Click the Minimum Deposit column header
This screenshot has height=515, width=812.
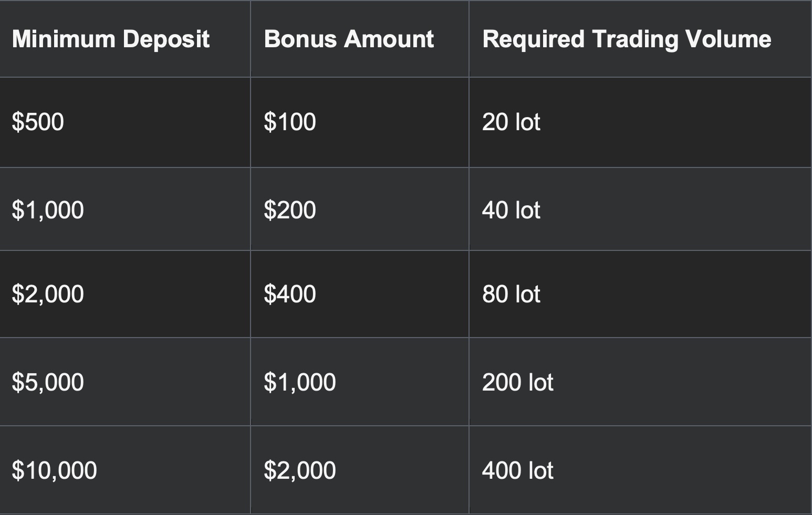[110, 39]
